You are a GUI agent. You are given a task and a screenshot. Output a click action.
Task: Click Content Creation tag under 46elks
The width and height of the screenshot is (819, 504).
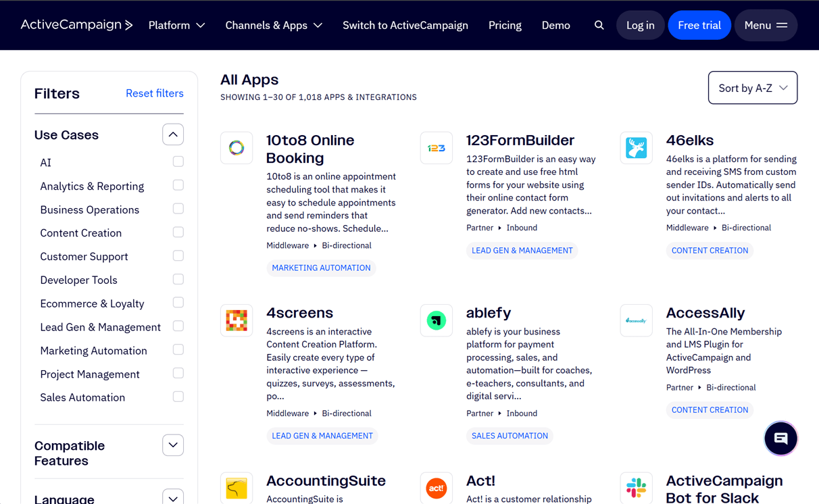710,251
